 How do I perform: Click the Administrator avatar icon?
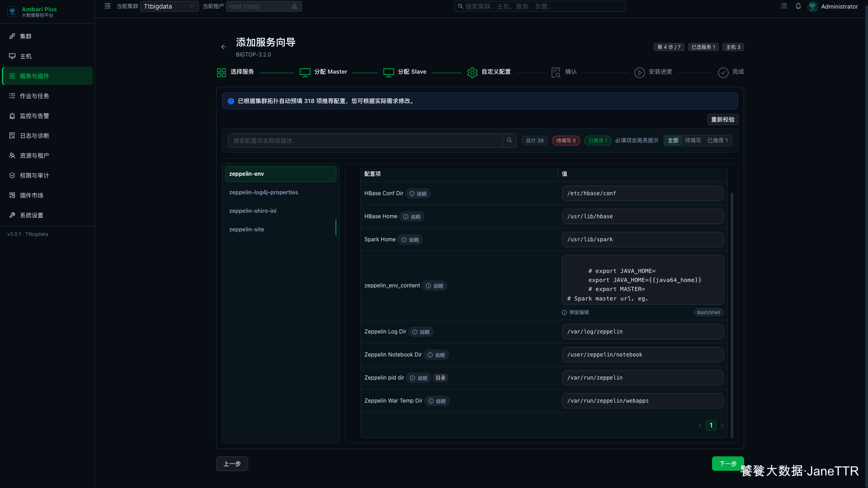tap(813, 6)
